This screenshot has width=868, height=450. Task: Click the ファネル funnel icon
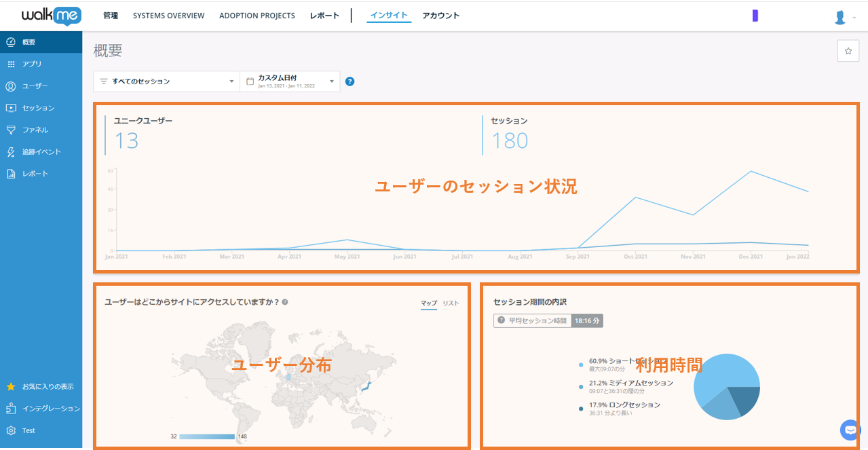(11, 130)
